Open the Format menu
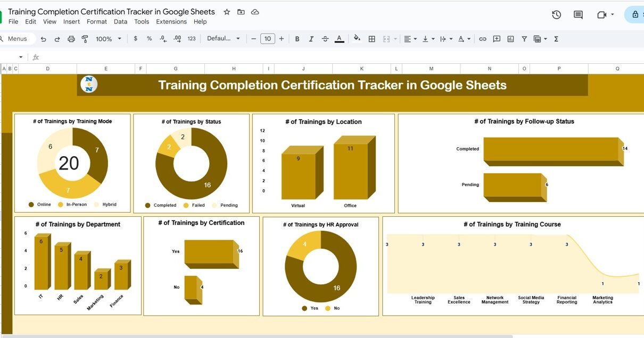This screenshot has height=338, width=644. 96,22
